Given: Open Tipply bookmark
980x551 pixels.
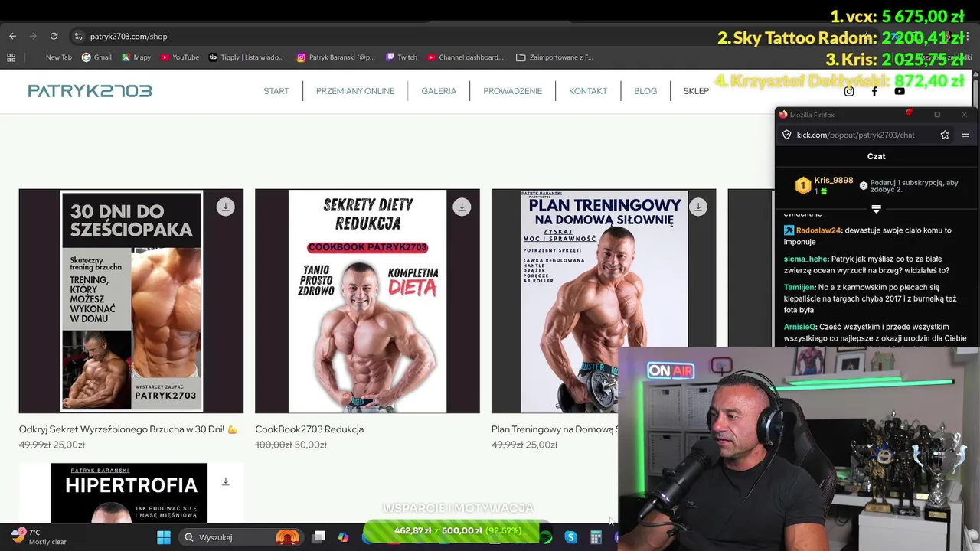Looking at the screenshot, I should point(246,57).
